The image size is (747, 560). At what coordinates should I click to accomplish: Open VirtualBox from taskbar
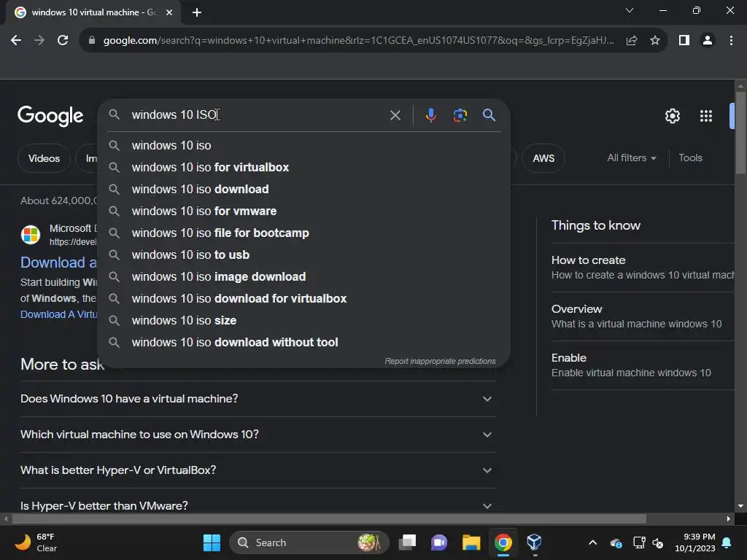pos(534,542)
